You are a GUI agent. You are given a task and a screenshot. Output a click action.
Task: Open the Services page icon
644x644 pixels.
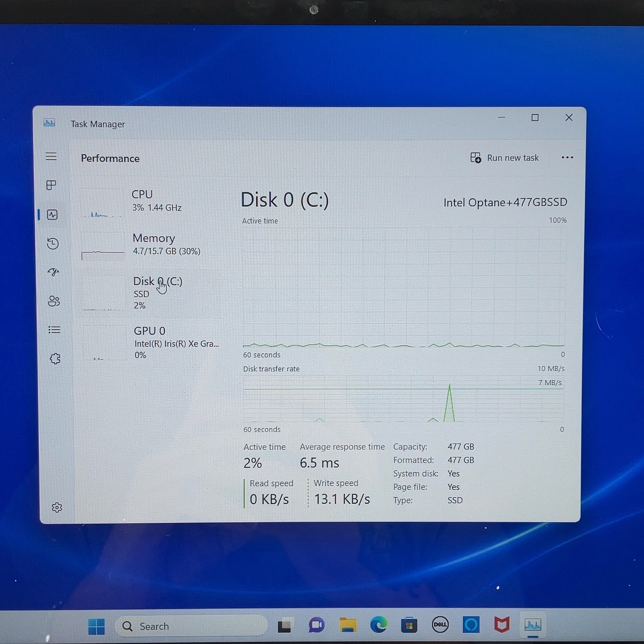[55, 358]
